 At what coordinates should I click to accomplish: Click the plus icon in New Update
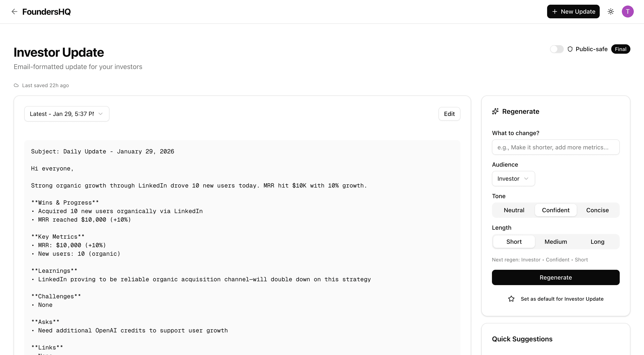(555, 12)
